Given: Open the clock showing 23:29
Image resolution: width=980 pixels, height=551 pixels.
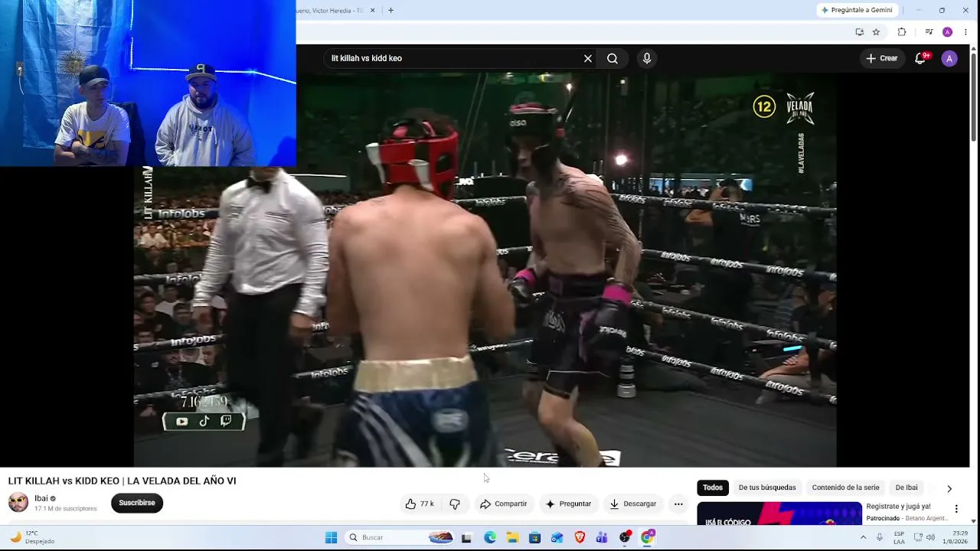Looking at the screenshot, I should pyautogui.click(x=954, y=537).
